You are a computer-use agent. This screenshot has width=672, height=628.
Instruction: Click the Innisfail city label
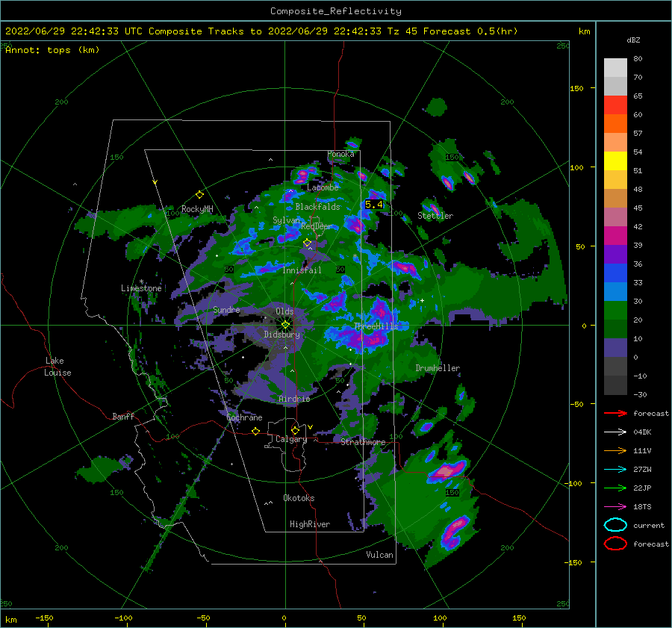[302, 270]
